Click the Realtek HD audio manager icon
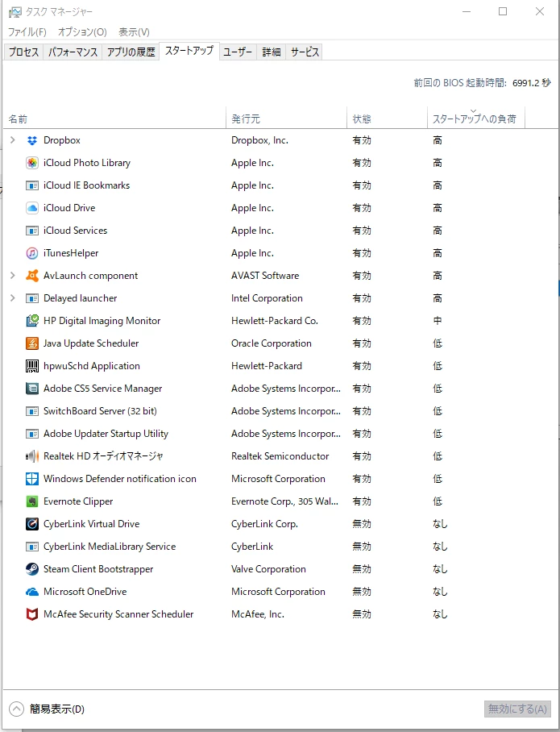Image resolution: width=560 pixels, height=732 pixels. [31, 456]
